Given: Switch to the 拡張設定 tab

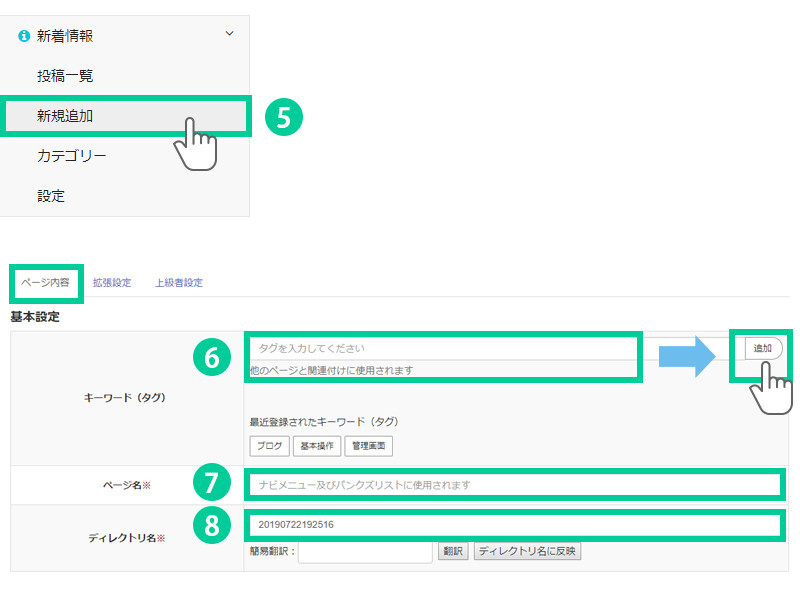Looking at the screenshot, I should pos(111,283).
